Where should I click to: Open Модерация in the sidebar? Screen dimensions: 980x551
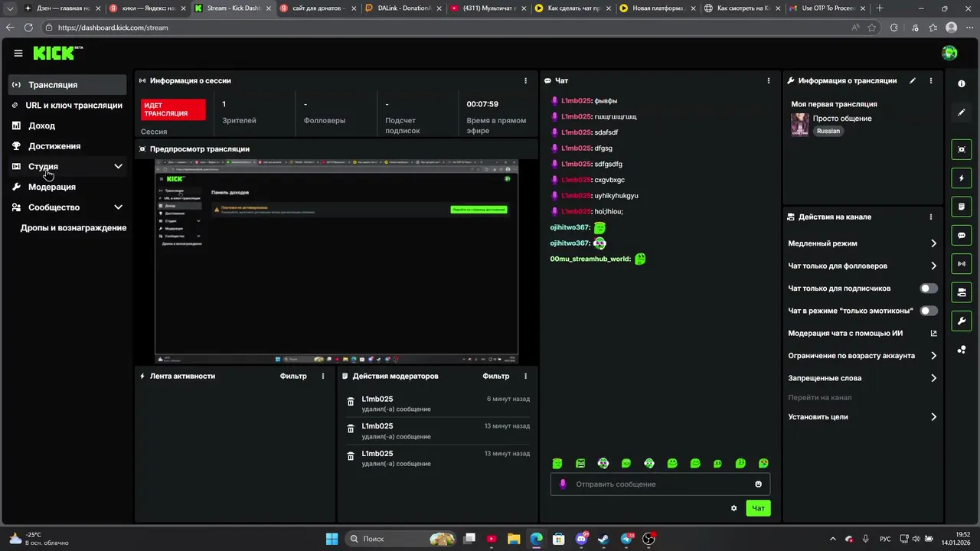67,187
